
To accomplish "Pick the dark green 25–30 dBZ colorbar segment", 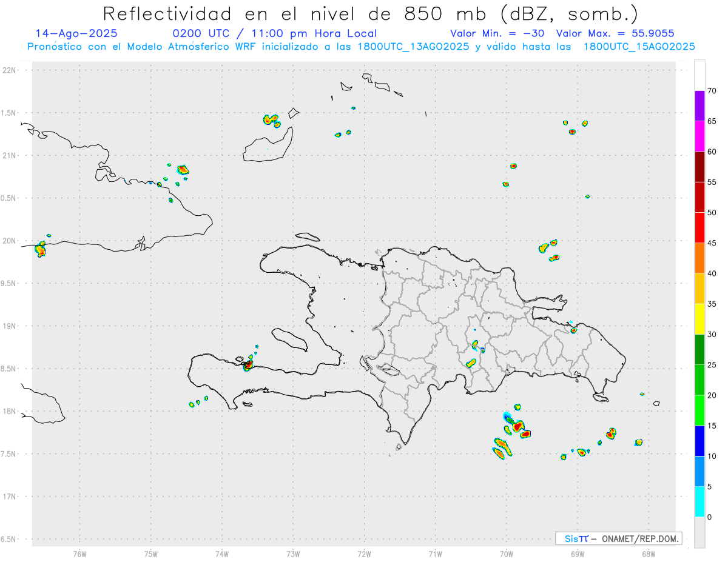I will coord(699,350).
